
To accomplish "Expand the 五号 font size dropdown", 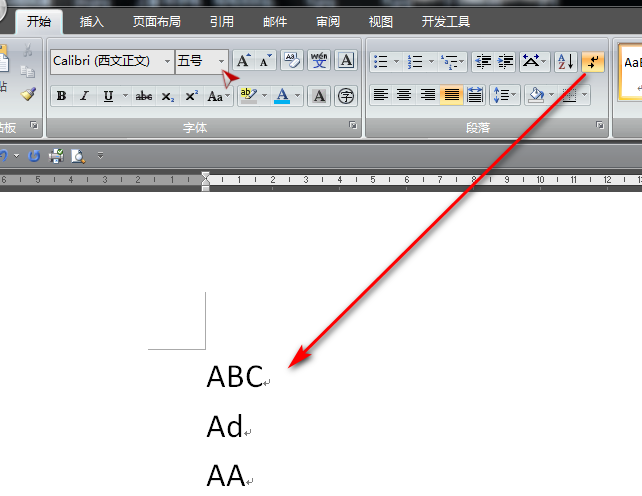I will [222, 61].
